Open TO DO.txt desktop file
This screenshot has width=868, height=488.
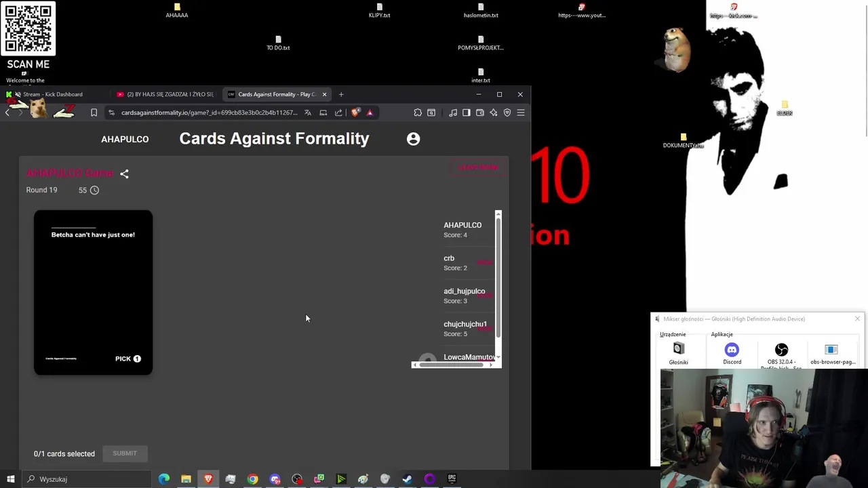[278, 43]
